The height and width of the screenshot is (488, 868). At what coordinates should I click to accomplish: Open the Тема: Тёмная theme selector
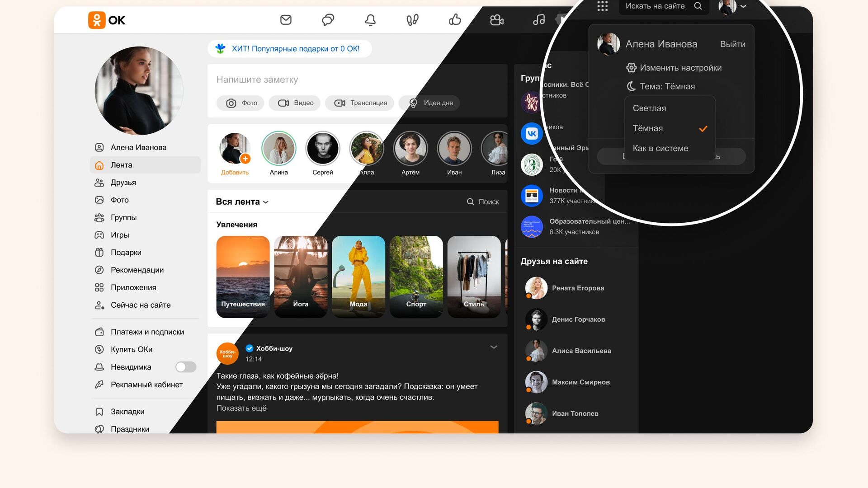[661, 86]
